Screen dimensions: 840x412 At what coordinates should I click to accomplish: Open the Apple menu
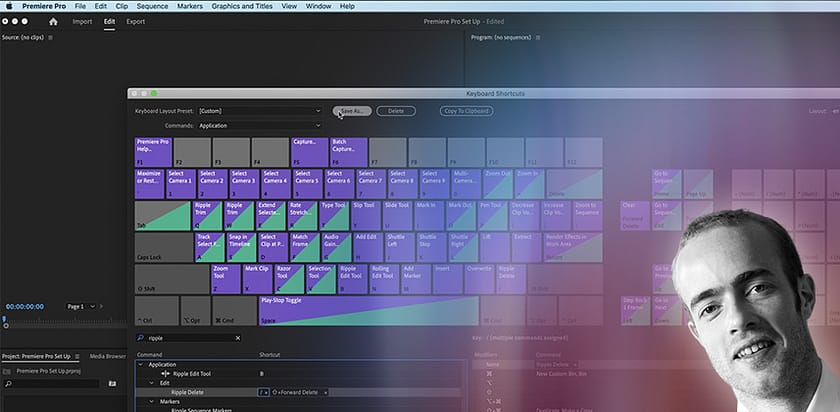pos(9,6)
